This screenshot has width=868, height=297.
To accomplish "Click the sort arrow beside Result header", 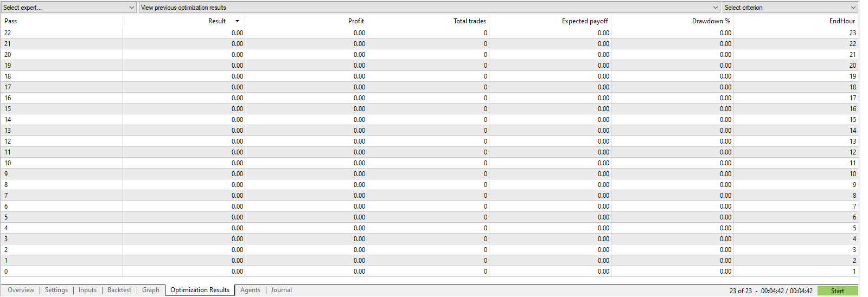I will (x=237, y=21).
